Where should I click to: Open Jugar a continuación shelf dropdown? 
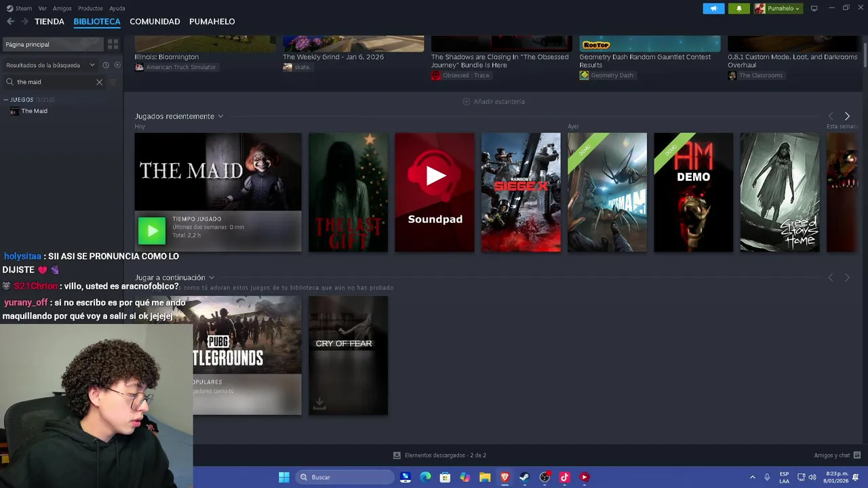click(212, 278)
